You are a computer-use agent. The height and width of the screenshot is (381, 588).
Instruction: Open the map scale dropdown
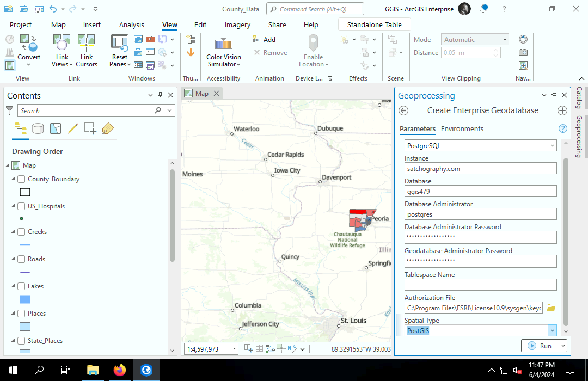[235, 349]
